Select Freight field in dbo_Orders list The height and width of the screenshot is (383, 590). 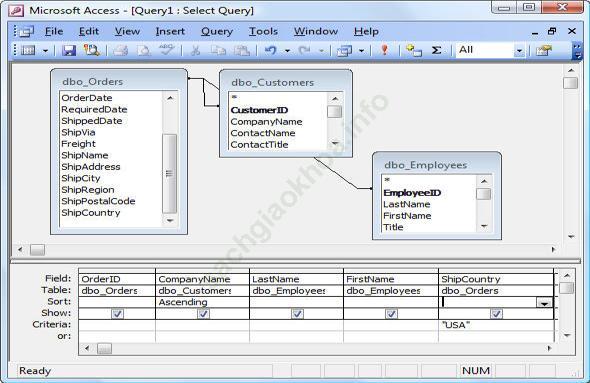click(x=78, y=144)
